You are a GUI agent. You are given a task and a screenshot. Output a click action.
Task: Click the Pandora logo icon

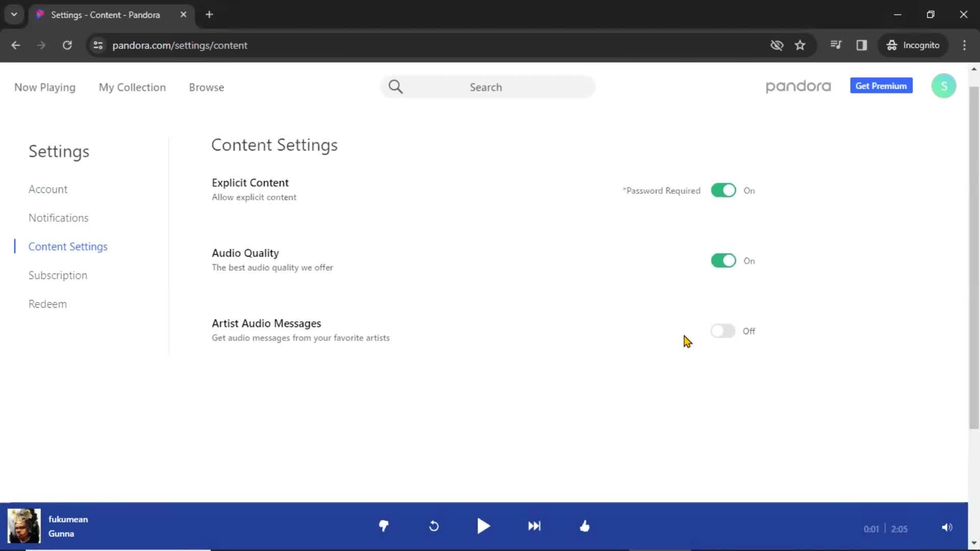point(798,86)
